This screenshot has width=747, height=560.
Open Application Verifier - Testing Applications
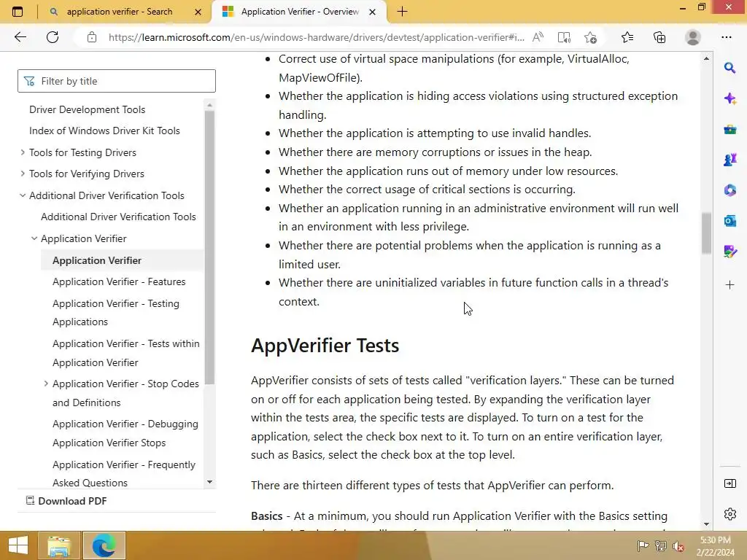pos(116,312)
